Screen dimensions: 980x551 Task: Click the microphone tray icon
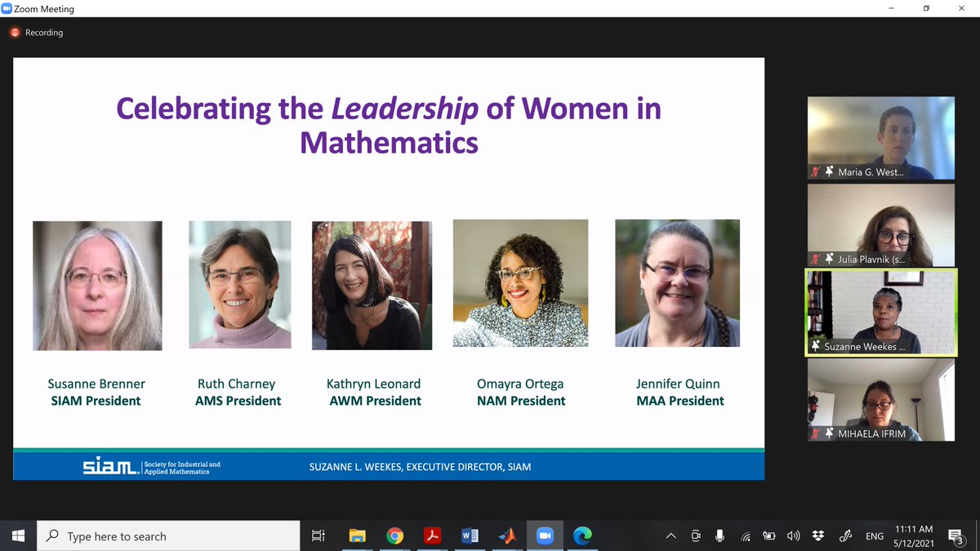[720, 536]
